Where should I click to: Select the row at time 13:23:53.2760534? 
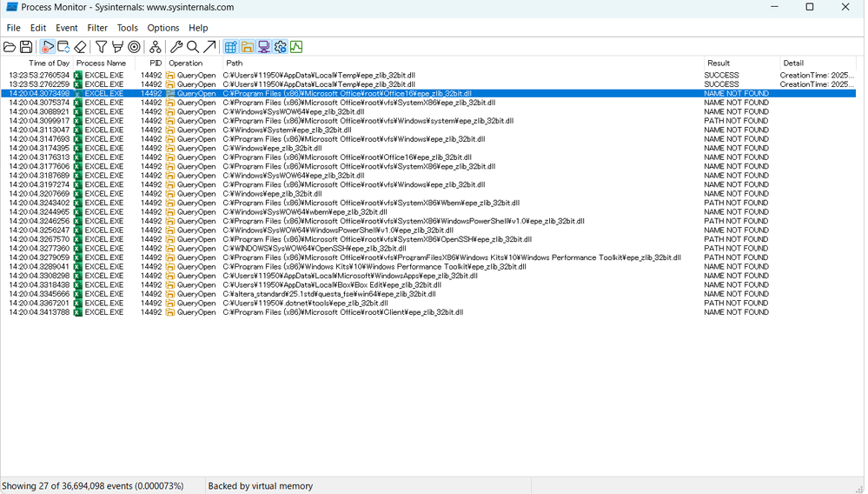click(x=428, y=76)
